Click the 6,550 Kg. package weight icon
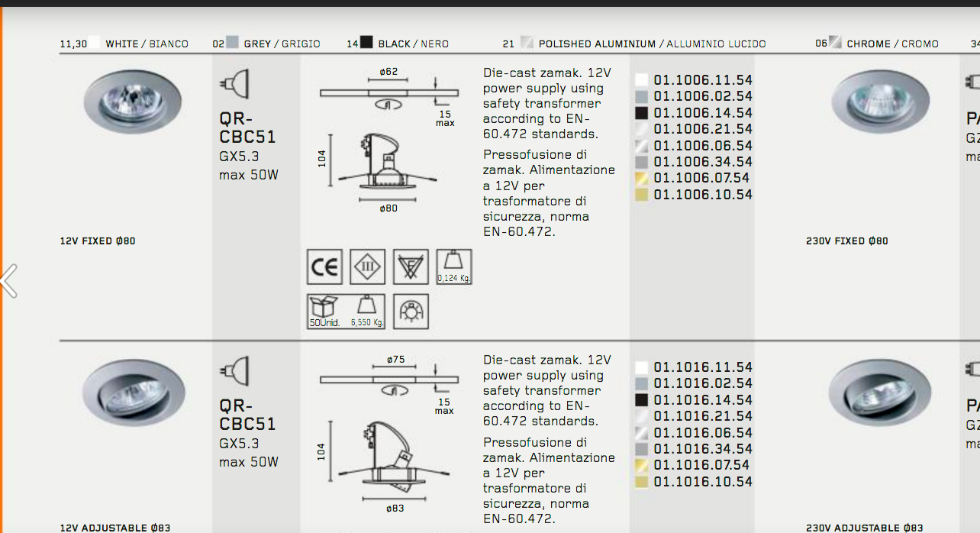Image resolution: width=980 pixels, height=533 pixels. coord(367,312)
